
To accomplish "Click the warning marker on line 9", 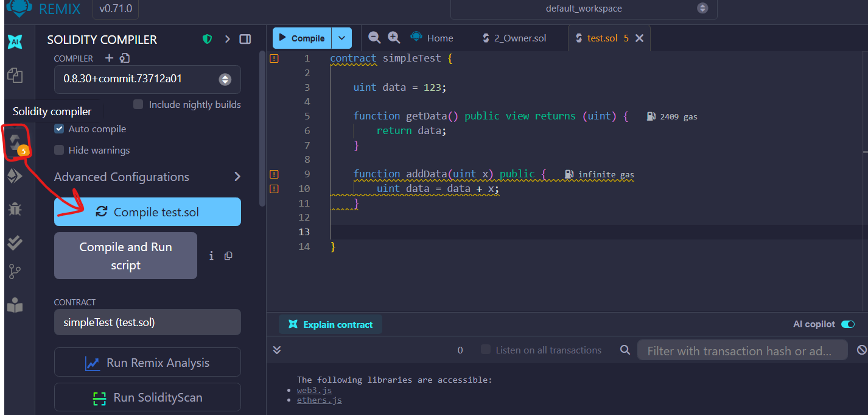I will [x=274, y=174].
